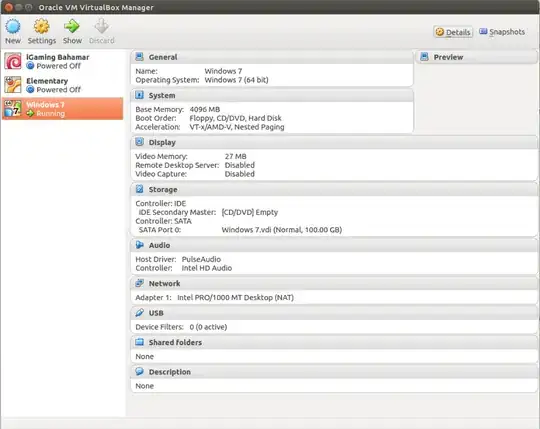Viewport: 540px width, 429px height.
Task: Open Settings with the gear icon
Action: (x=42, y=26)
